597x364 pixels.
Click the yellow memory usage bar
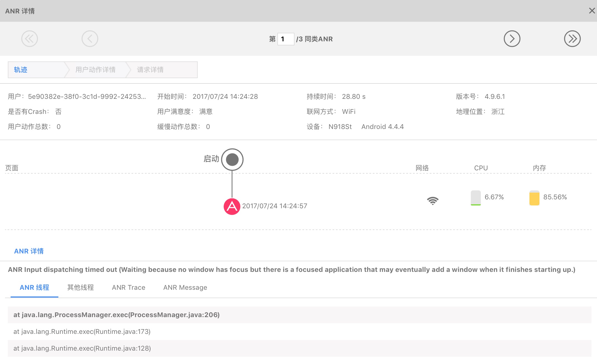click(x=534, y=198)
